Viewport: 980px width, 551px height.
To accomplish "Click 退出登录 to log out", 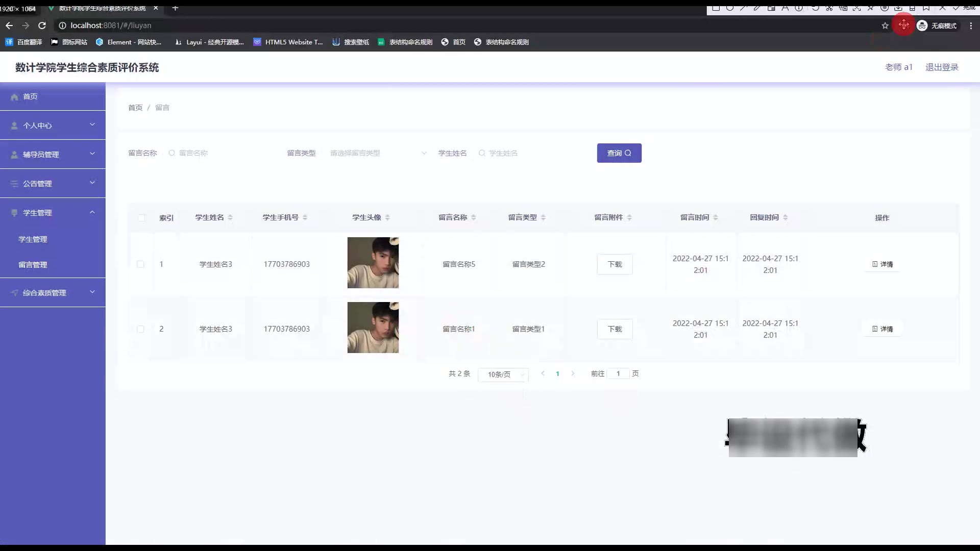I will [x=942, y=67].
